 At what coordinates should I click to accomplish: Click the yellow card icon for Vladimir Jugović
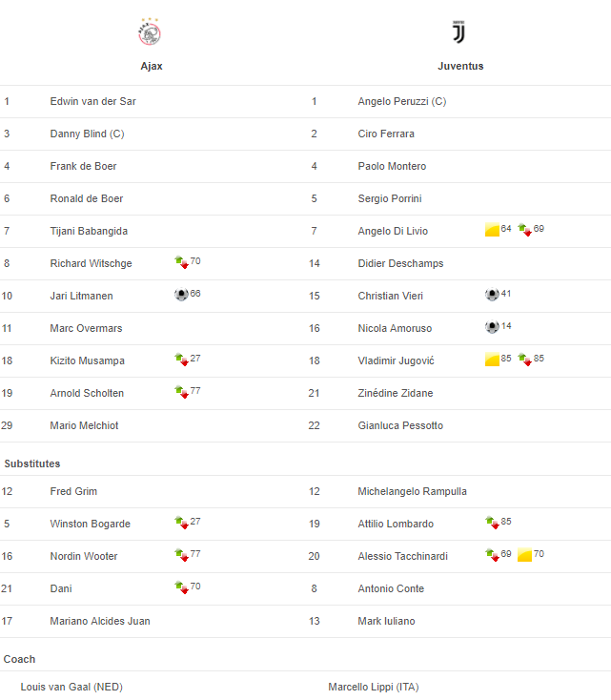click(492, 360)
